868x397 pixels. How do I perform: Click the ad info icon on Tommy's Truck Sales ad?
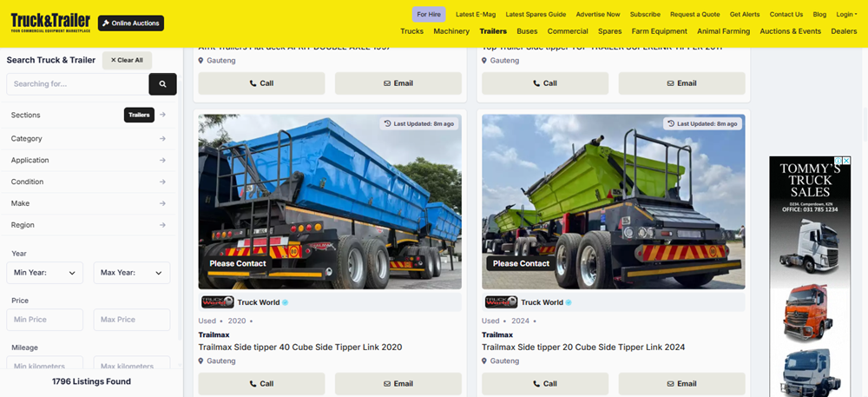(x=838, y=161)
